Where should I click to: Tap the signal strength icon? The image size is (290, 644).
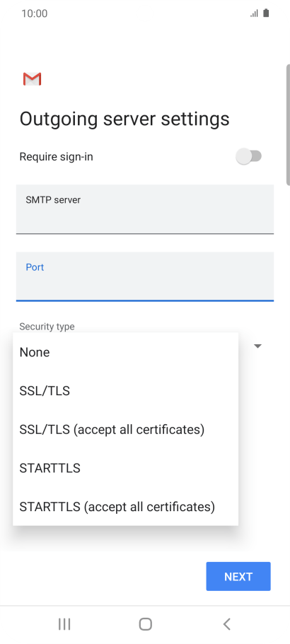tap(254, 13)
